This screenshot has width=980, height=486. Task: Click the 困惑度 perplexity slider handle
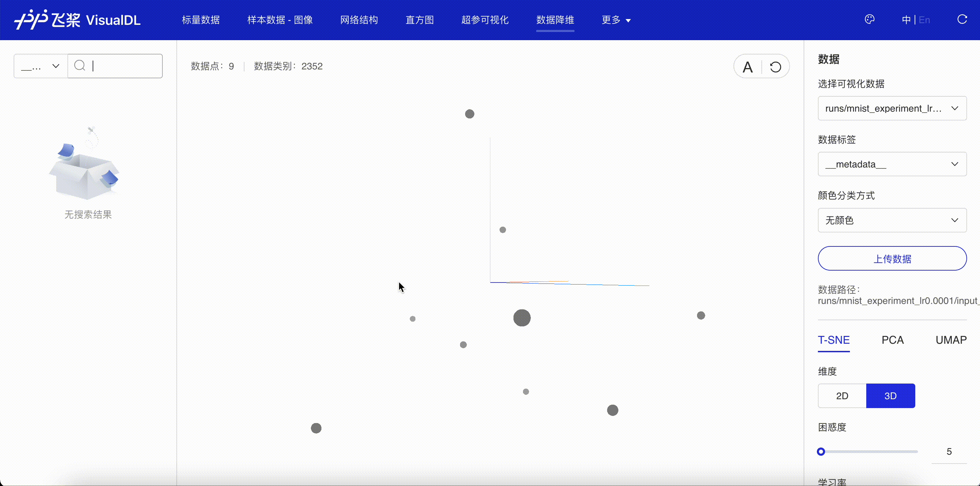coord(821,452)
